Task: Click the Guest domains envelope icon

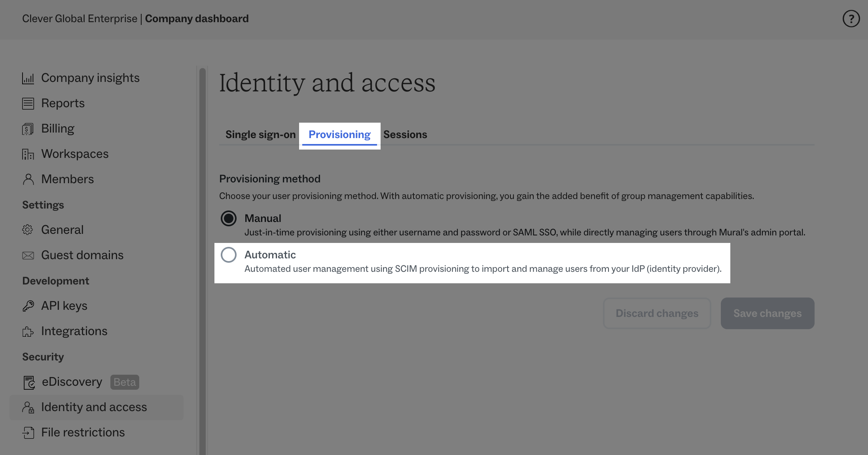Action: [28, 255]
